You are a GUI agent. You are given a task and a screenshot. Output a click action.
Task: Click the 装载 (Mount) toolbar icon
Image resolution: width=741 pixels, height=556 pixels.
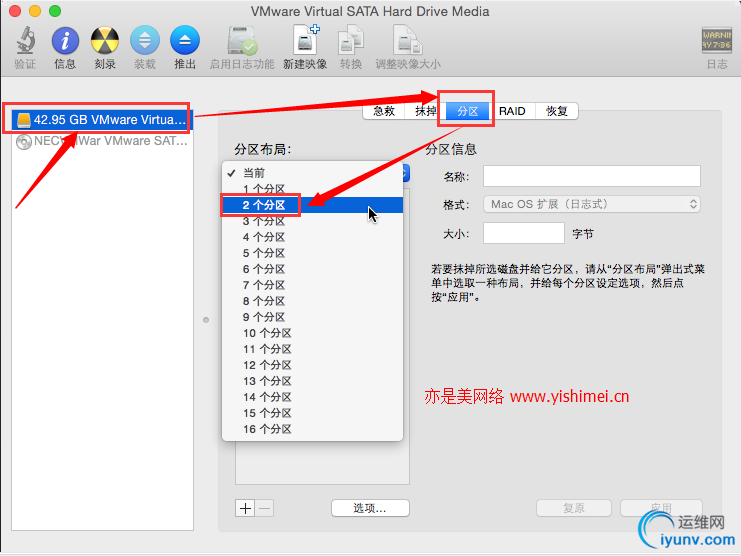(x=145, y=41)
